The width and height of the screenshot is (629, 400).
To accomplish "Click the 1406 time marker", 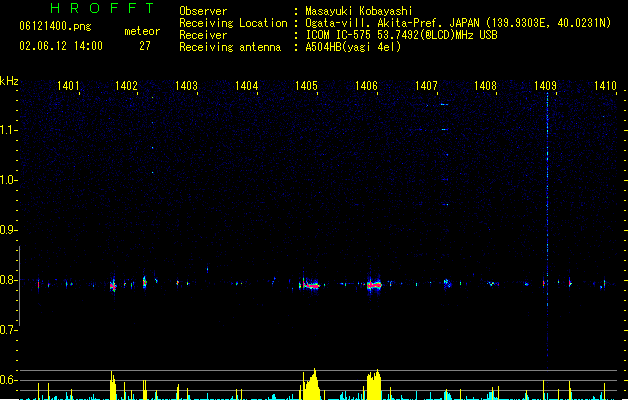I will tap(366, 86).
